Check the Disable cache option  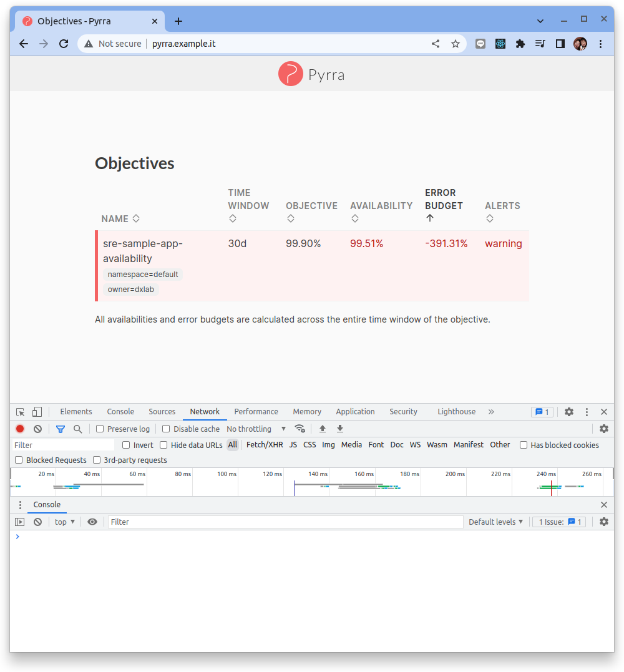click(x=165, y=429)
